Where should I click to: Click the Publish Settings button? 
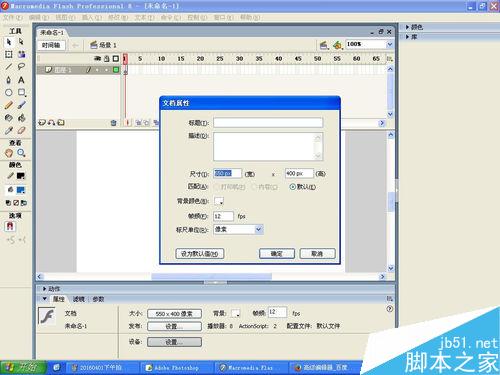click(174, 326)
